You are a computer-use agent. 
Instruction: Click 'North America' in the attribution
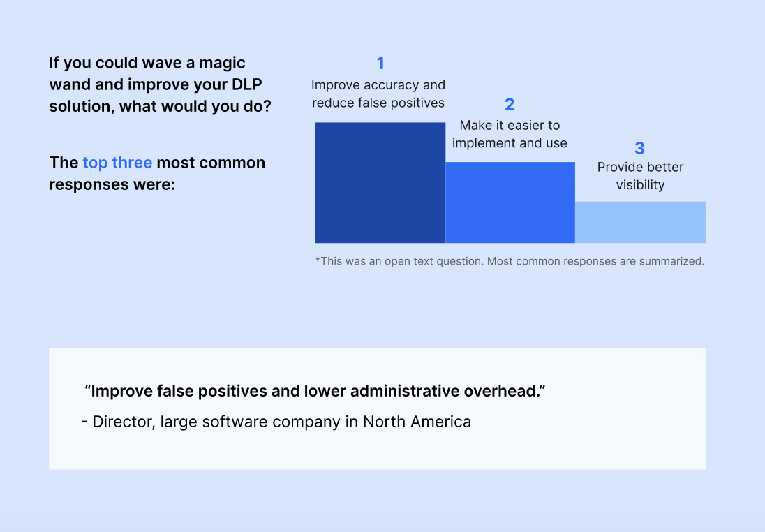[x=417, y=422]
